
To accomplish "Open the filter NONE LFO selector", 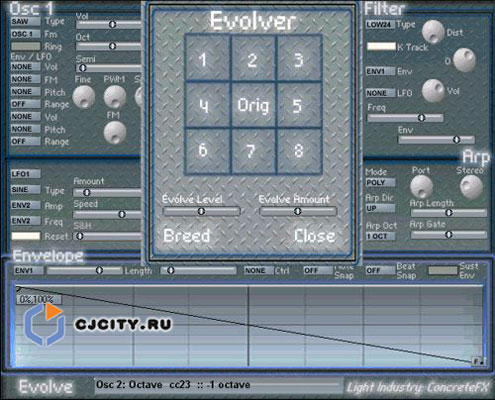I will pyautogui.click(x=380, y=93).
